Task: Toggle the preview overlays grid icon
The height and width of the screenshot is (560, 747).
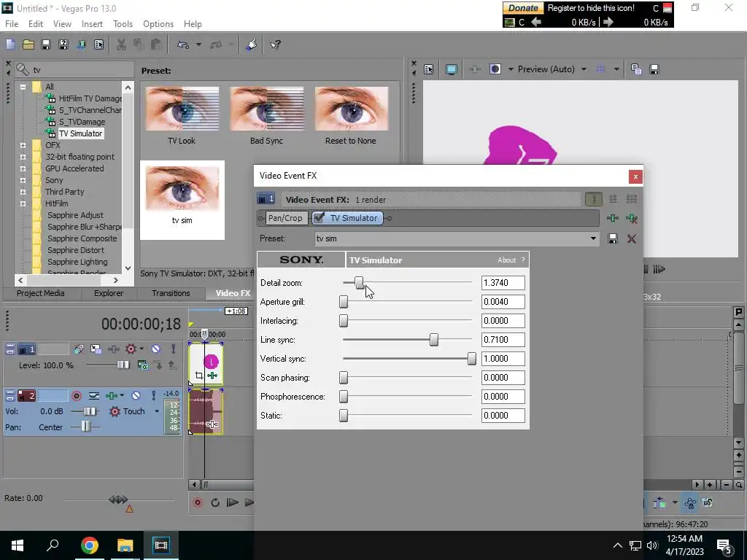Action: (600, 69)
